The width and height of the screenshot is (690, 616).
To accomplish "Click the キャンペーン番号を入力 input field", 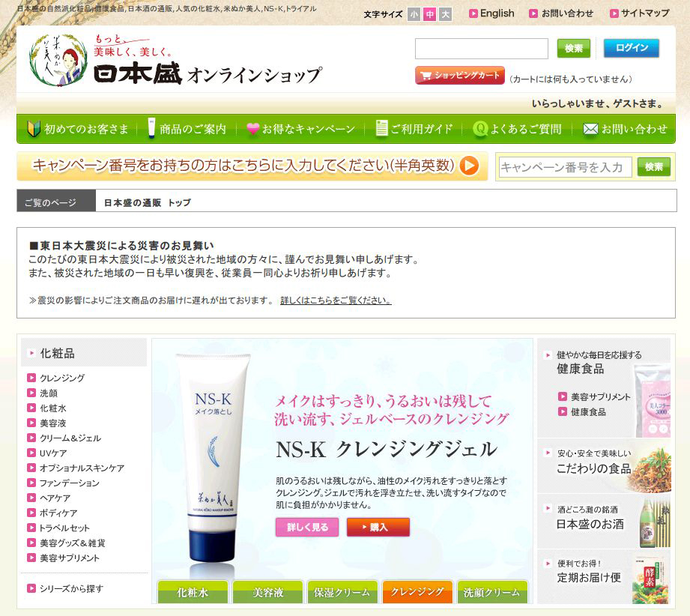I will (565, 167).
